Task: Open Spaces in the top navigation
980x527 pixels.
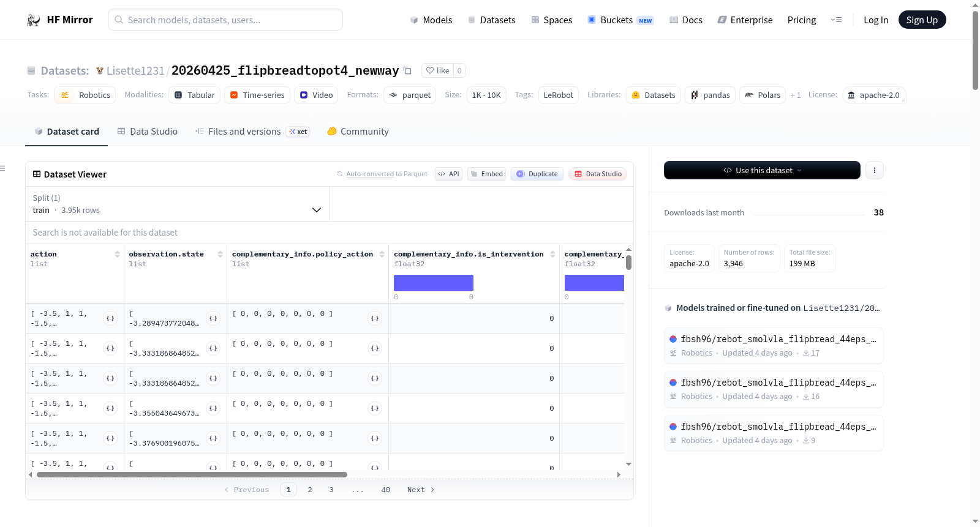Action: coord(552,20)
